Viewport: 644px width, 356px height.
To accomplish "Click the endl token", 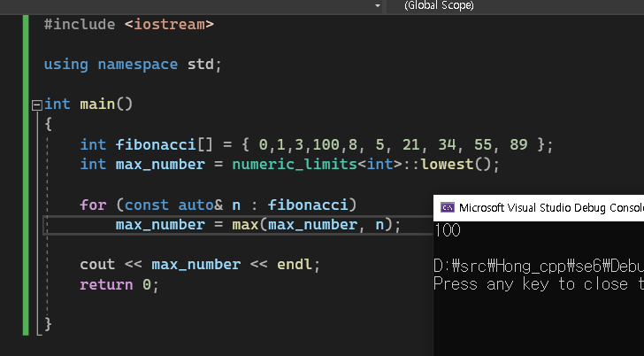I will [295, 265].
